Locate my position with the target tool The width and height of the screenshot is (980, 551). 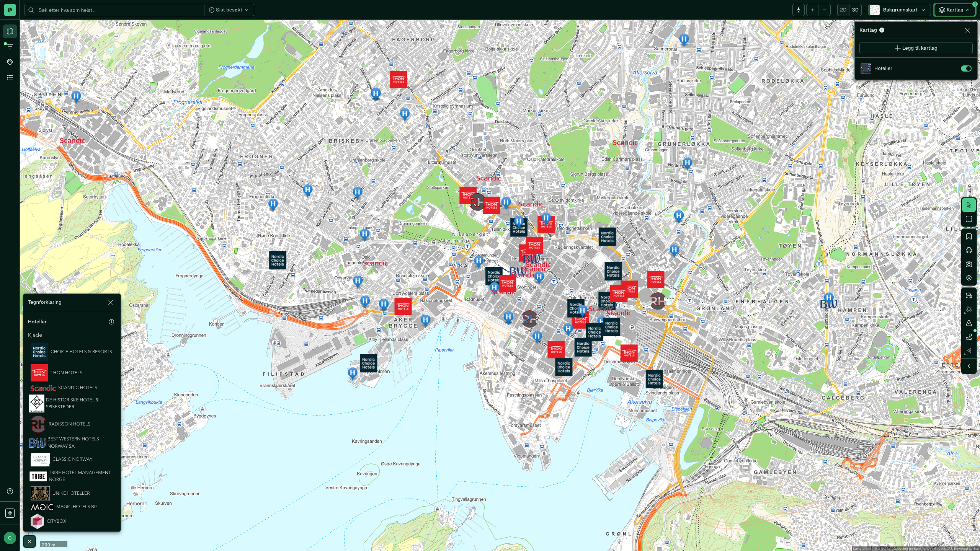click(969, 278)
